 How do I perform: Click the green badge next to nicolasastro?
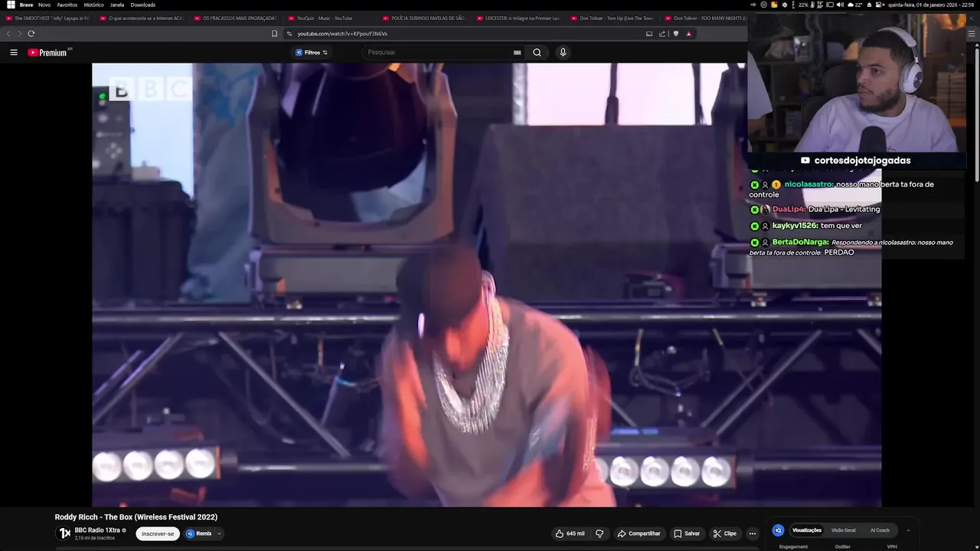click(755, 184)
